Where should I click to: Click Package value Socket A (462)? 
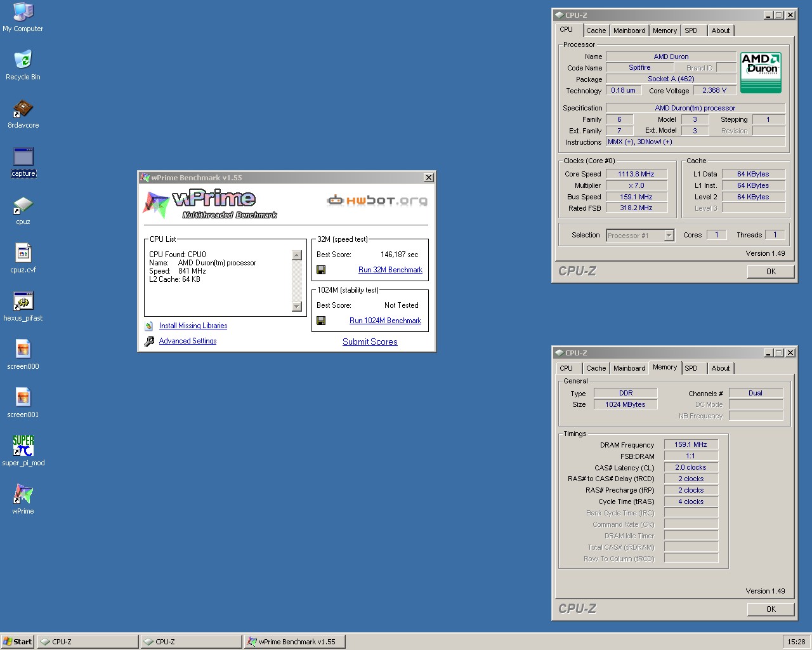pyautogui.click(x=671, y=79)
